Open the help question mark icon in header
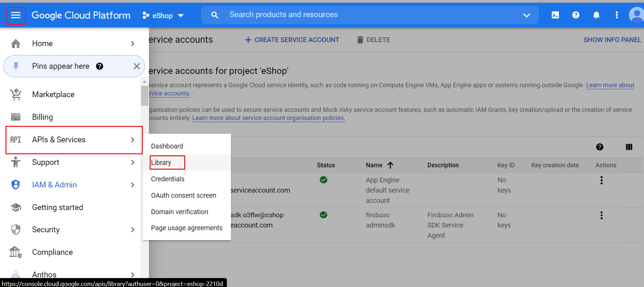This screenshot has height=287, width=644. (x=576, y=15)
